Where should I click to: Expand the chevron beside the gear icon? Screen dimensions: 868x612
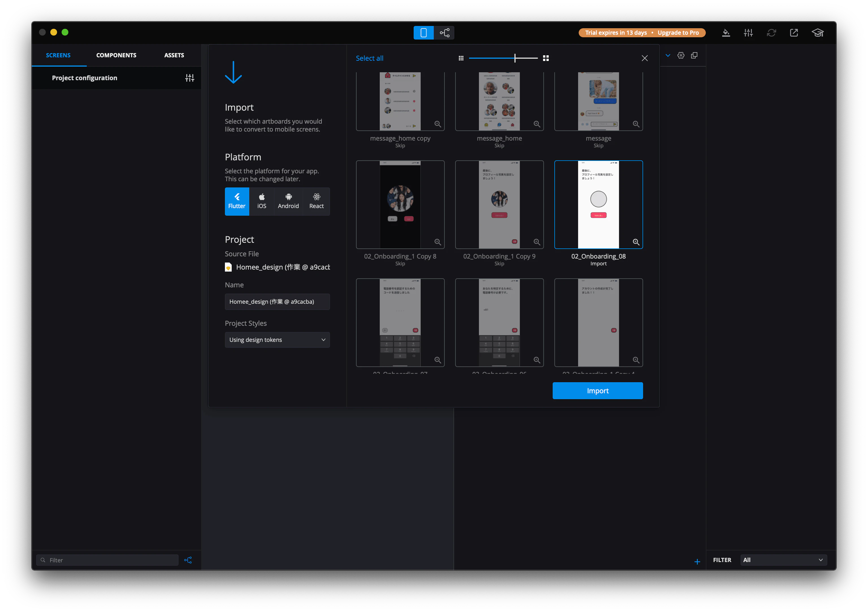[x=668, y=56]
